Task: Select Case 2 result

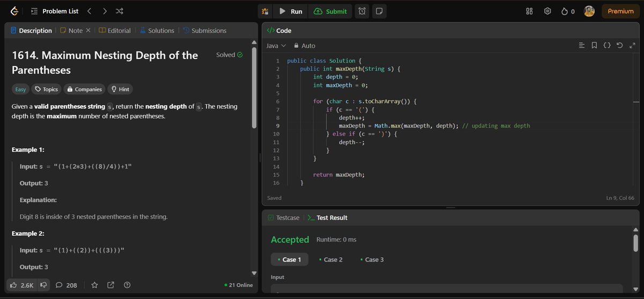Action: 331,259
